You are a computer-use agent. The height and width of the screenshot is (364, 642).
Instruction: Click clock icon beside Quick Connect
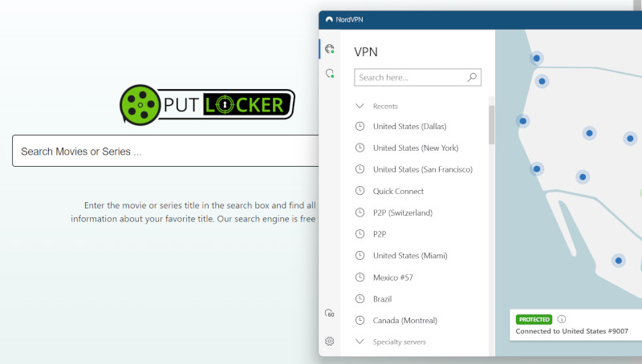(x=360, y=191)
